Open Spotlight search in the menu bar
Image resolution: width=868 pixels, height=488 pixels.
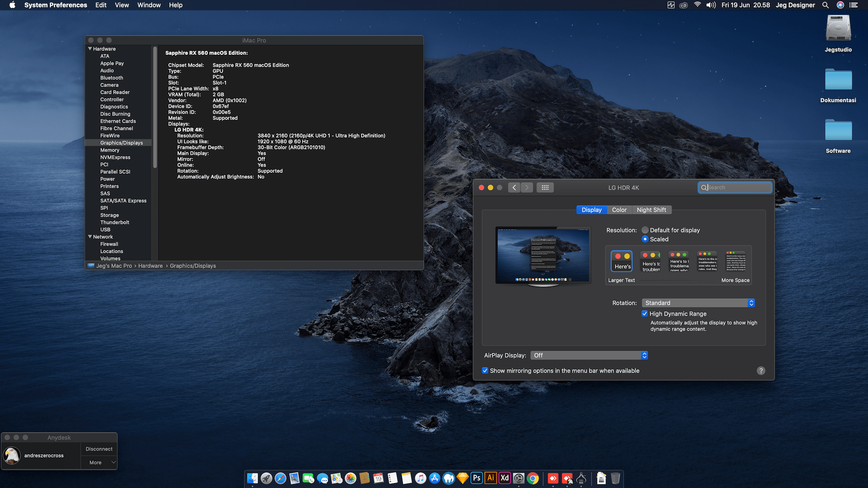(826, 5)
